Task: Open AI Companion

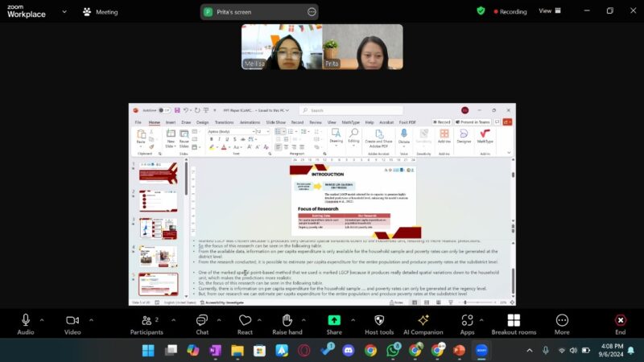Action: click(423, 321)
